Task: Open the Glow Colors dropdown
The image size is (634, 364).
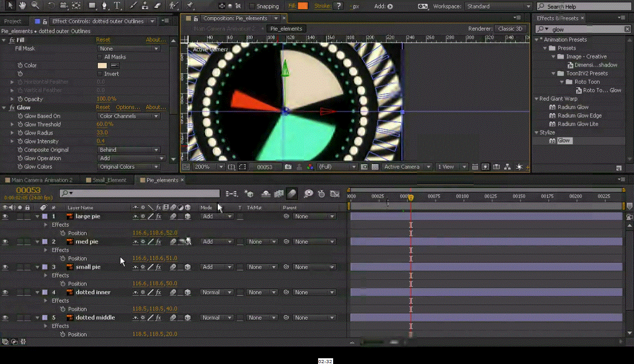Action: coord(129,167)
